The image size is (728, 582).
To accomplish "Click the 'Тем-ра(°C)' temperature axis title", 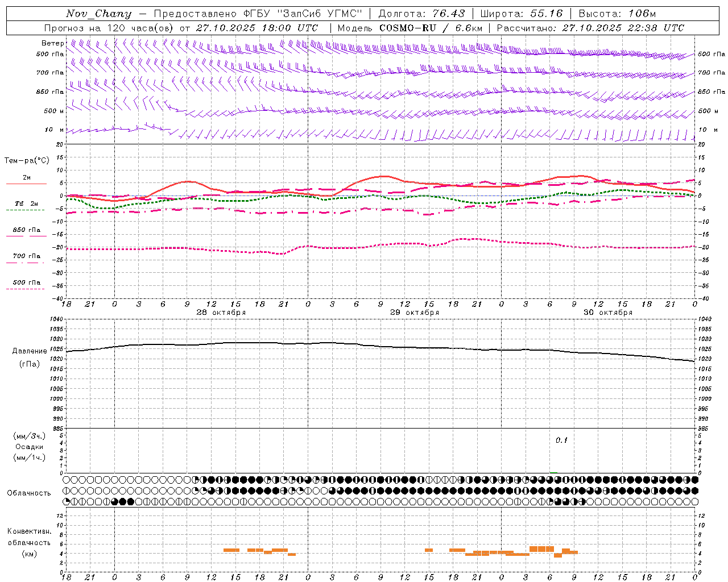I will click(x=27, y=161).
